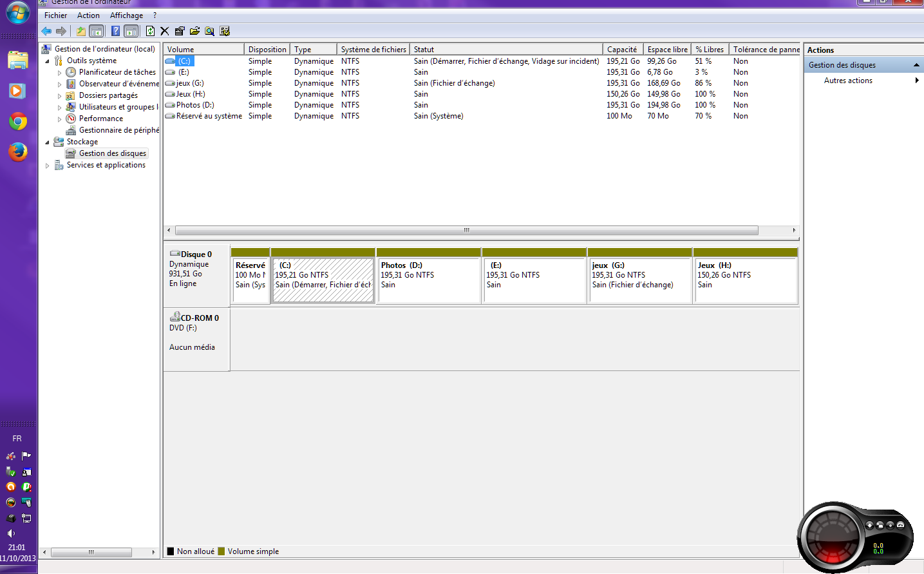Viewport: 924px width, 574px height.
Task: Toggle the Action pane toolbar button
Action: 131,31
